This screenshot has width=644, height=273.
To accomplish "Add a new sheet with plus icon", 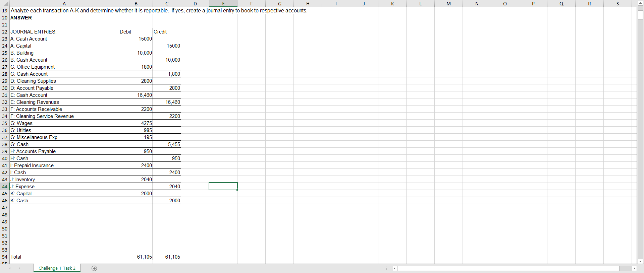I will [94, 268].
